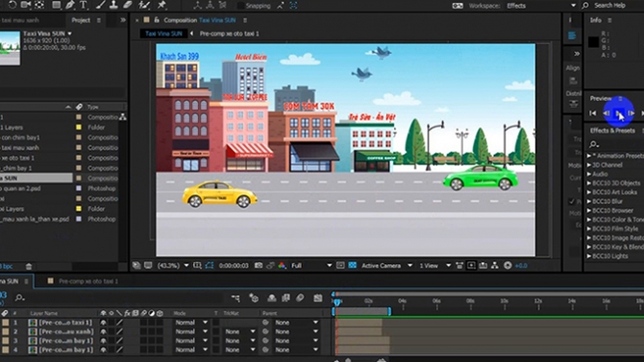Image resolution: width=644 pixels, height=362 pixels.
Task: Toggle visibility of layer 4 m bay 1
Action: 103,350
